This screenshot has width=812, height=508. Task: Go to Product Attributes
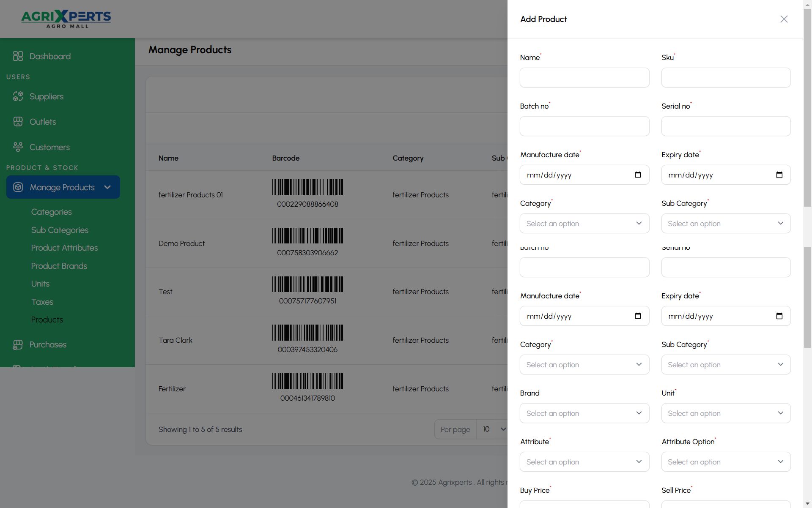pos(64,248)
